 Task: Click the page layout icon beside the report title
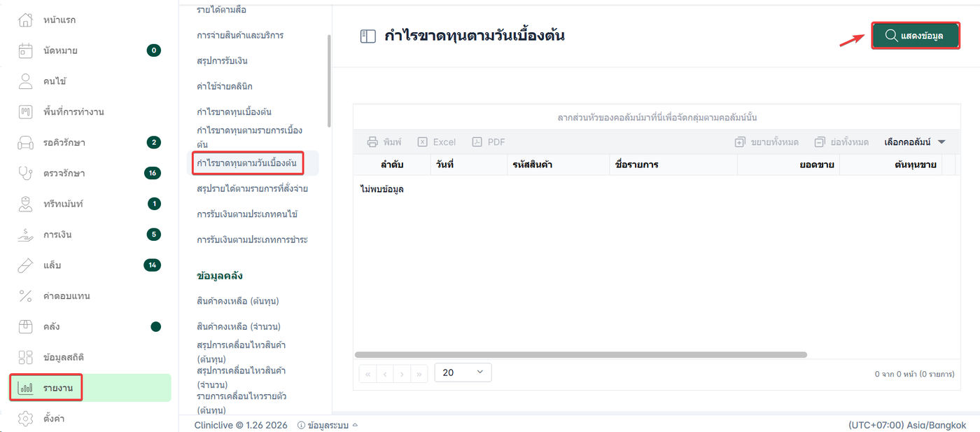(x=368, y=36)
